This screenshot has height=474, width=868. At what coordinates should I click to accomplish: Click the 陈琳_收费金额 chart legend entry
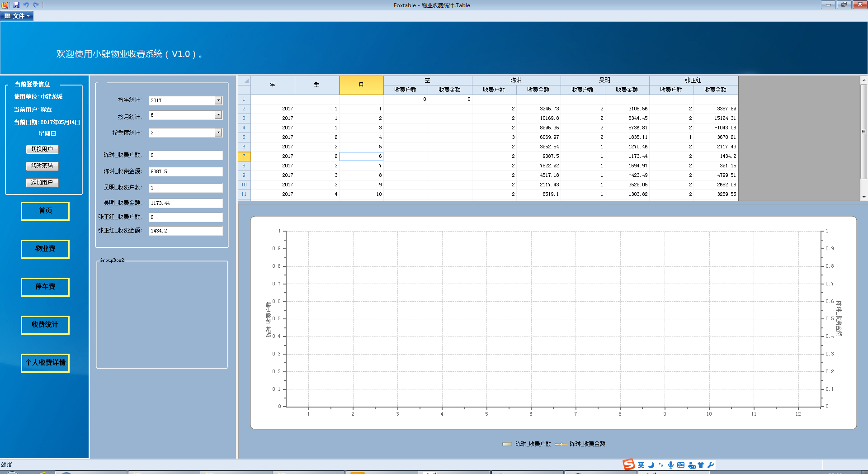(580, 444)
